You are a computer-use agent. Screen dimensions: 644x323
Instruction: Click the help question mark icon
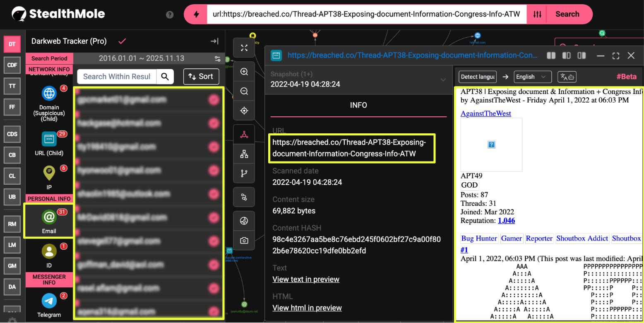click(170, 14)
